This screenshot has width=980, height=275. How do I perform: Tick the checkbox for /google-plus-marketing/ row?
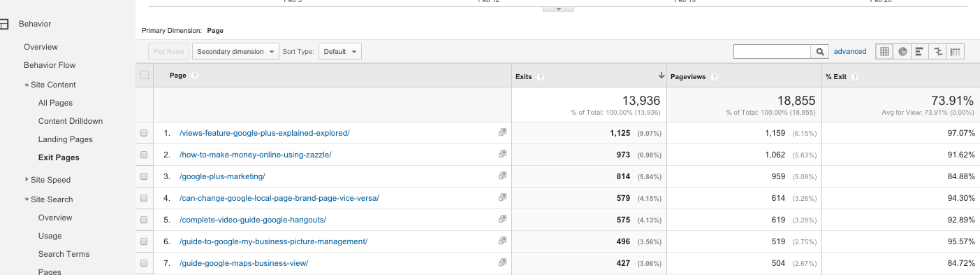coord(144,176)
